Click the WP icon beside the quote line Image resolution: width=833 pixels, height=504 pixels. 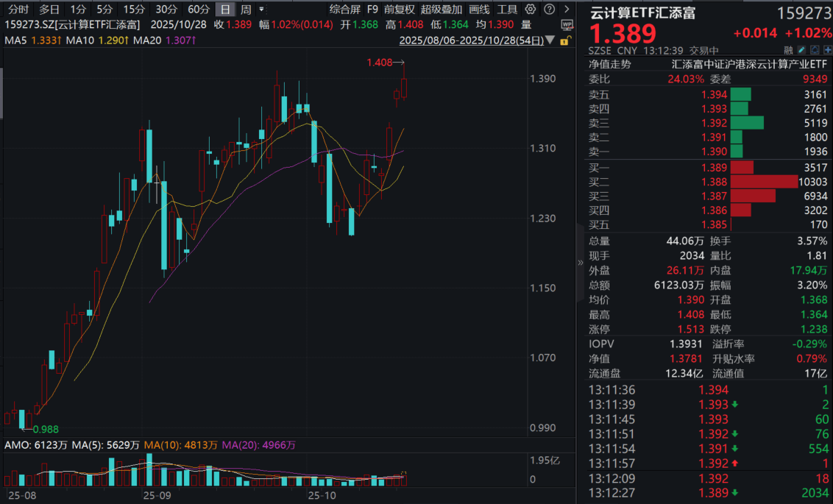(x=566, y=24)
